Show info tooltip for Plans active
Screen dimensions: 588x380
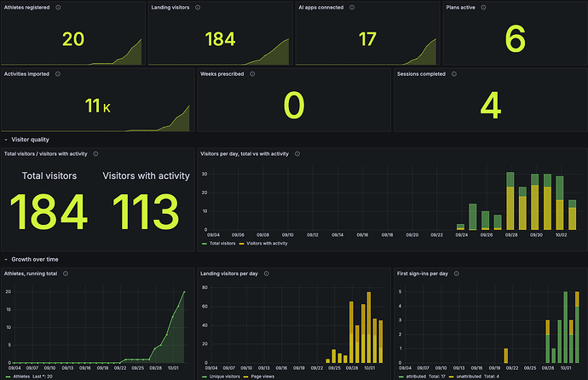pyautogui.click(x=483, y=8)
